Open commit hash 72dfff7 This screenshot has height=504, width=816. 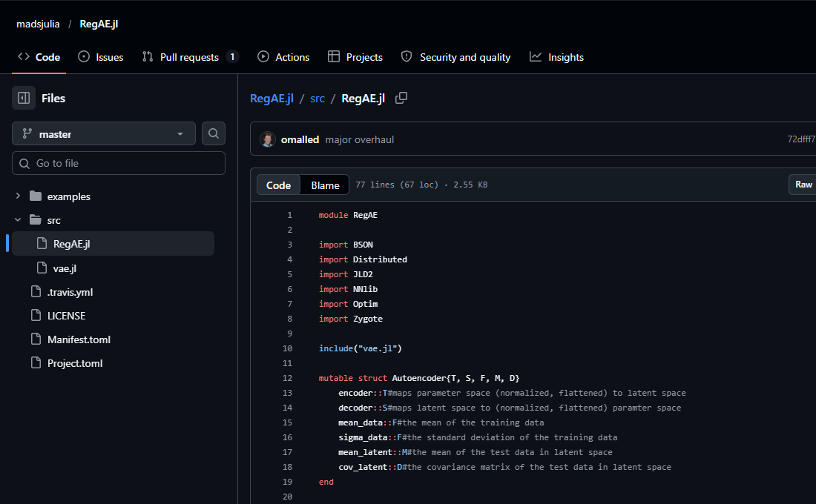pyautogui.click(x=801, y=139)
